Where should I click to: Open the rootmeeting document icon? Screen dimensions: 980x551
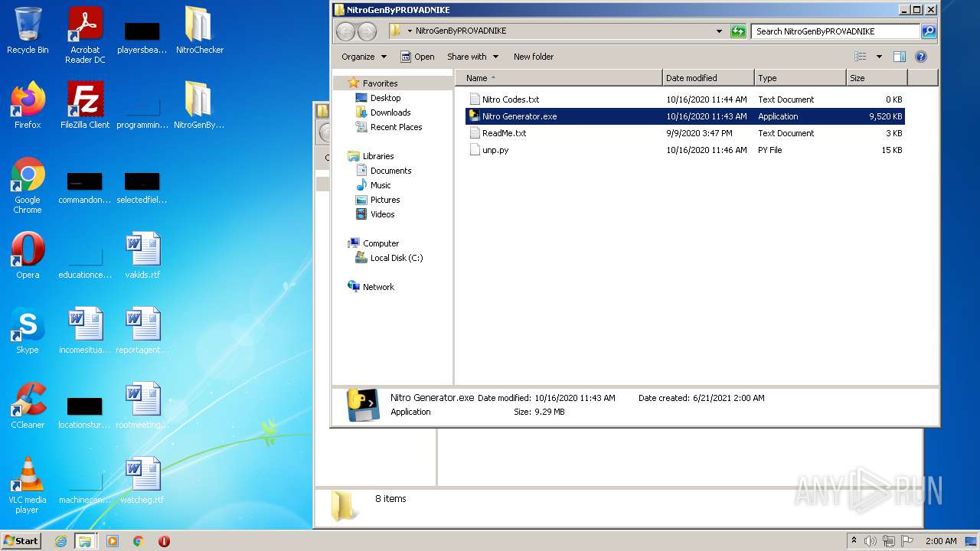click(x=142, y=406)
